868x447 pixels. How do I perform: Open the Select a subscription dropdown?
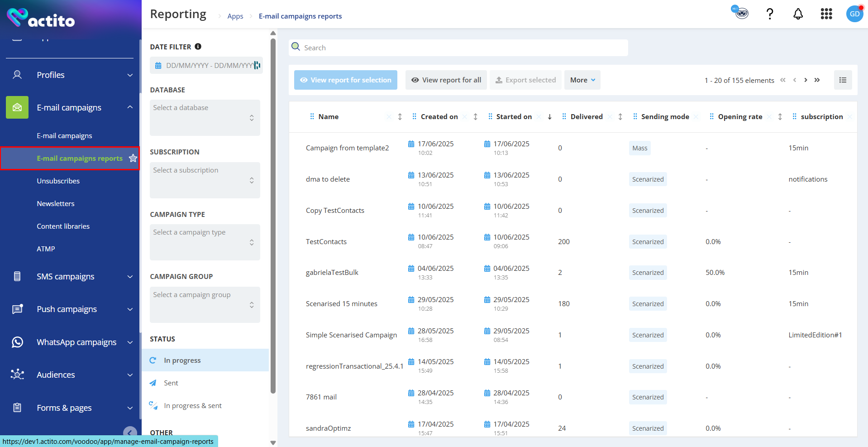pyautogui.click(x=205, y=180)
